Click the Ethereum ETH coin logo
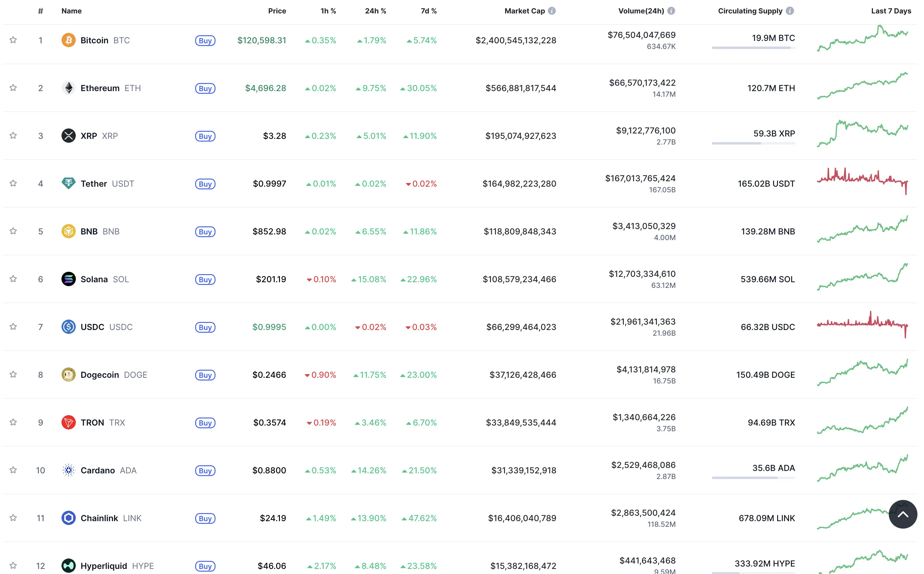Screen dimensions: 924x574 [x=68, y=88]
